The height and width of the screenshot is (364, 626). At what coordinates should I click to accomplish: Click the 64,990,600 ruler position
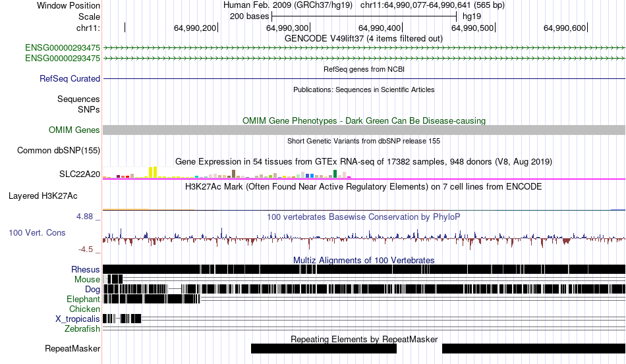click(x=565, y=28)
